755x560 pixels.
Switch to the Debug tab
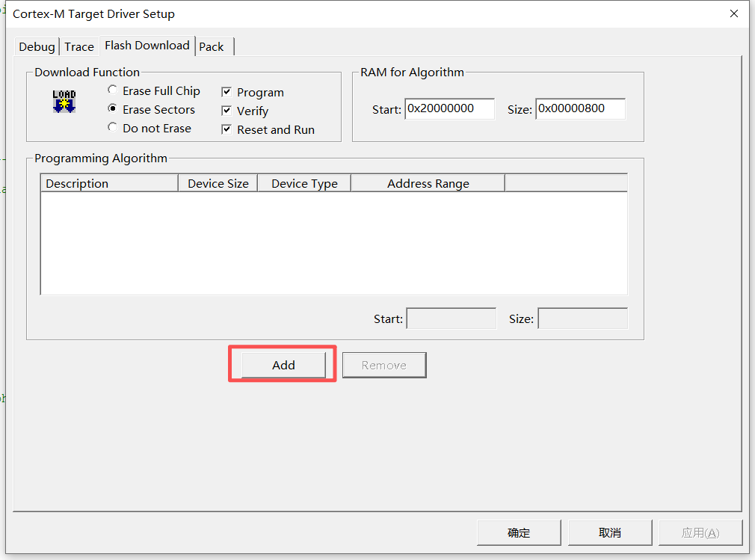pyautogui.click(x=36, y=46)
